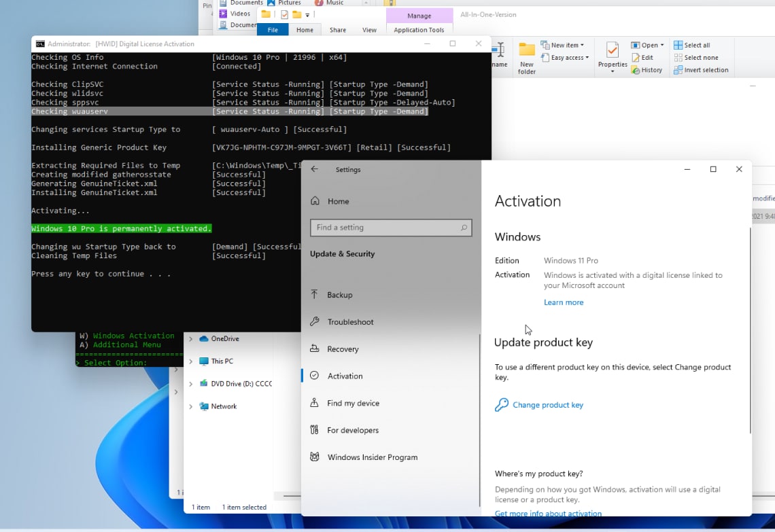Image resolution: width=775 pixels, height=532 pixels.
Task: Click search magnifier in Find a setting
Action: (464, 228)
